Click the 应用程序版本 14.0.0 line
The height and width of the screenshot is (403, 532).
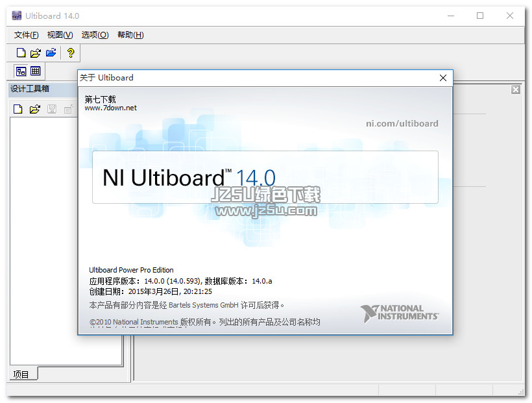click(x=180, y=281)
